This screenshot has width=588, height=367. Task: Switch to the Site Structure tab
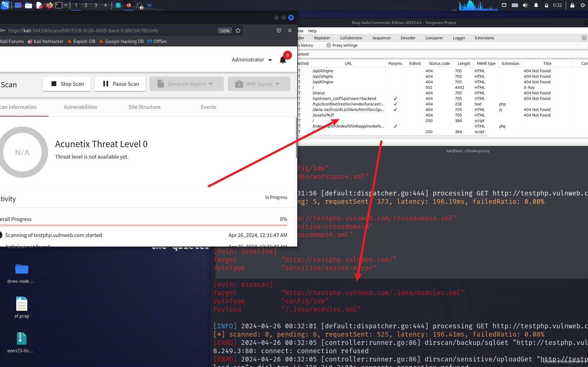144,107
